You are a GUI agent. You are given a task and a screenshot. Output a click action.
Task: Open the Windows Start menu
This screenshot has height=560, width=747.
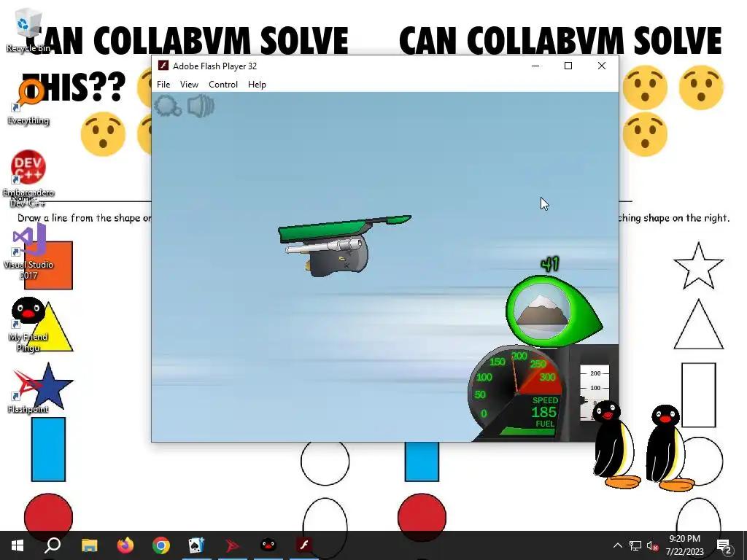coord(18,545)
